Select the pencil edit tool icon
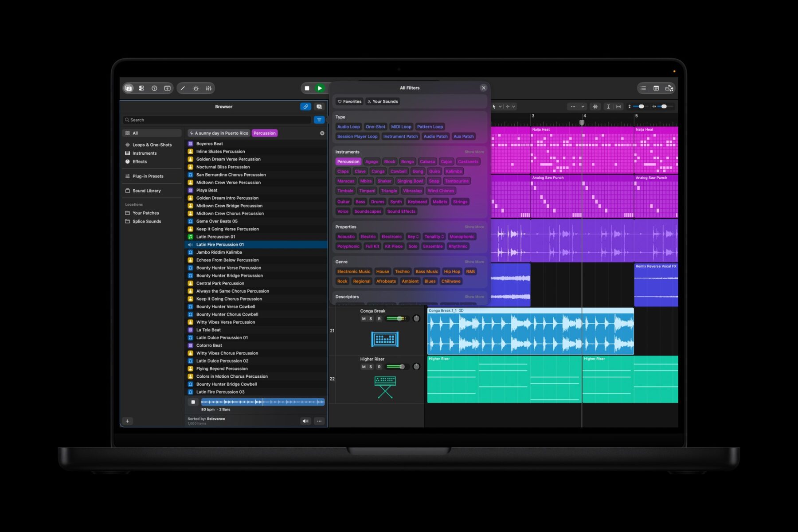This screenshot has width=798, height=532. (x=183, y=88)
